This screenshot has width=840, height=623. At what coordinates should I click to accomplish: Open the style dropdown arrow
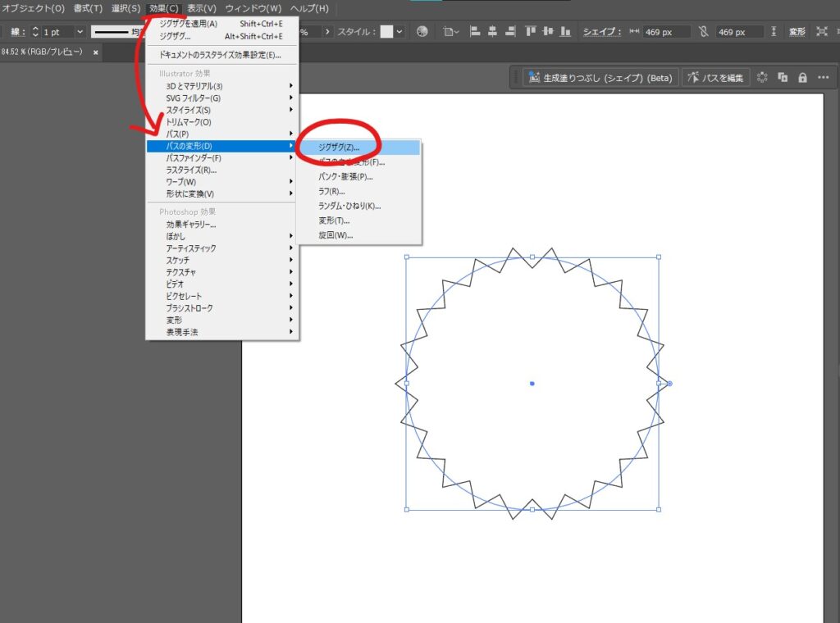click(399, 32)
